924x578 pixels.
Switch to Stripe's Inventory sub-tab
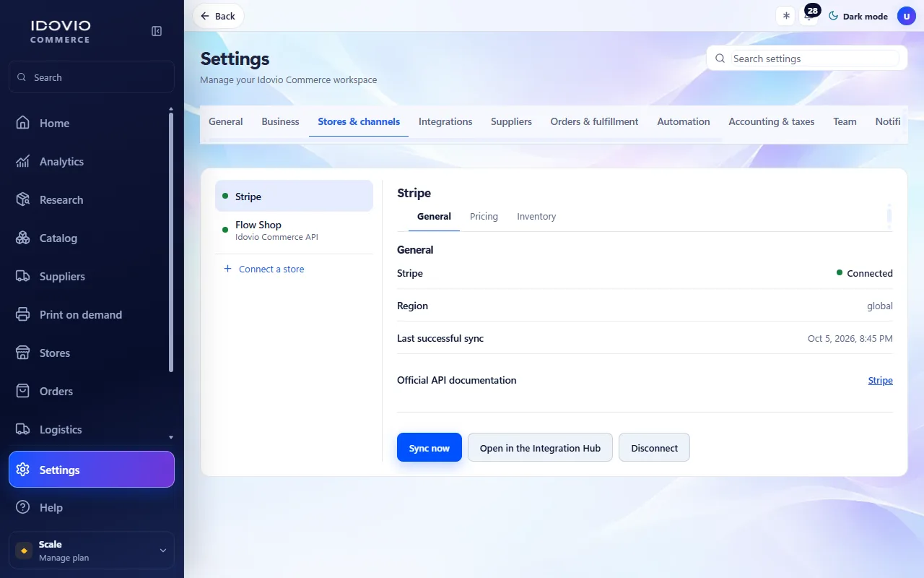(536, 216)
